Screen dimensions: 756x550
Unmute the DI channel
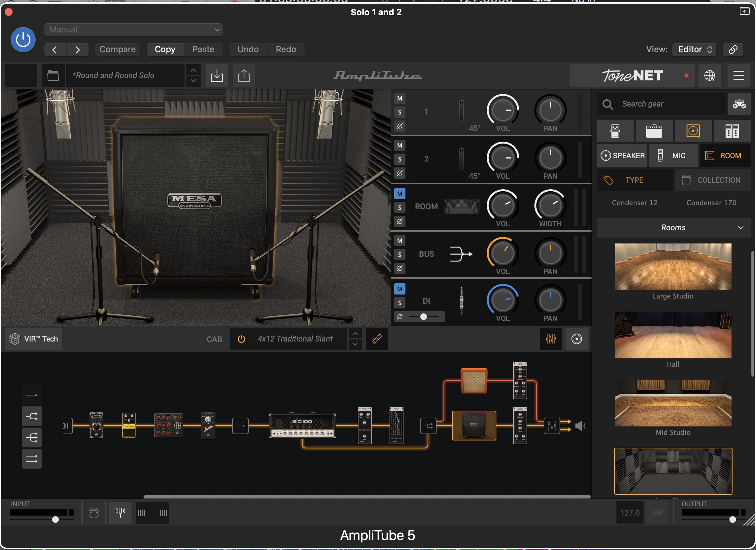coord(400,289)
